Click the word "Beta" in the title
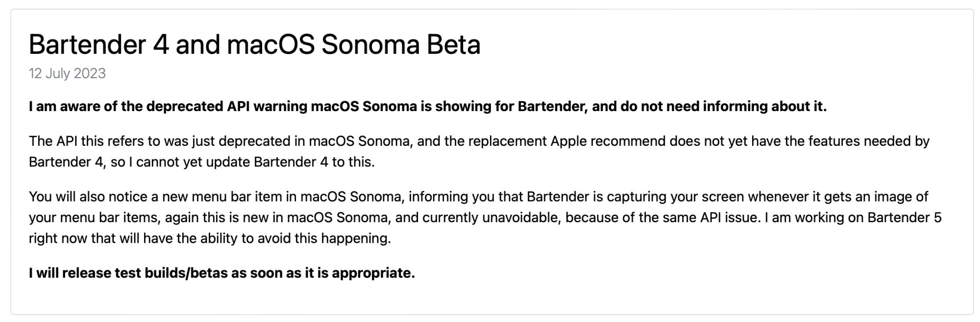Screen dimensions: 980x322 pos(453,45)
